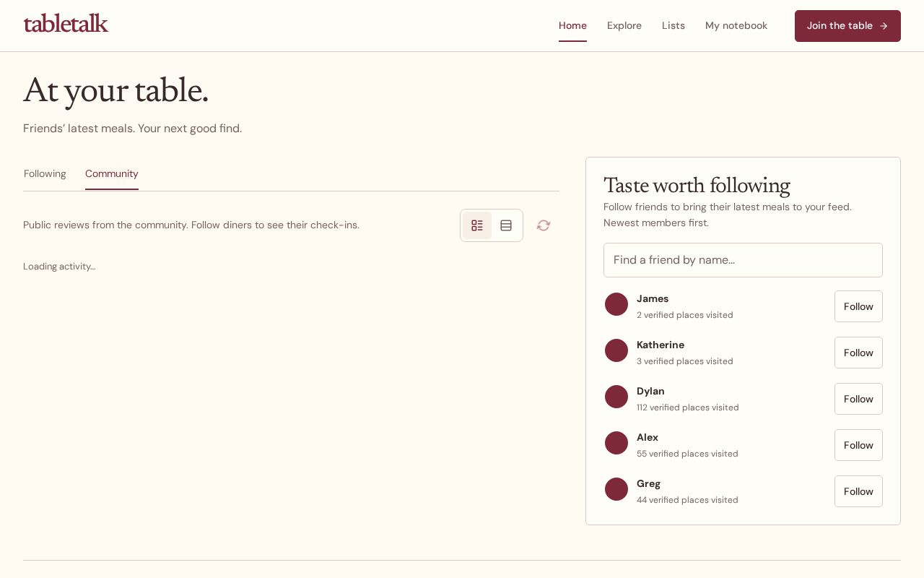Open My notebook
Viewport: 924px width, 578px height.
coord(736,26)
